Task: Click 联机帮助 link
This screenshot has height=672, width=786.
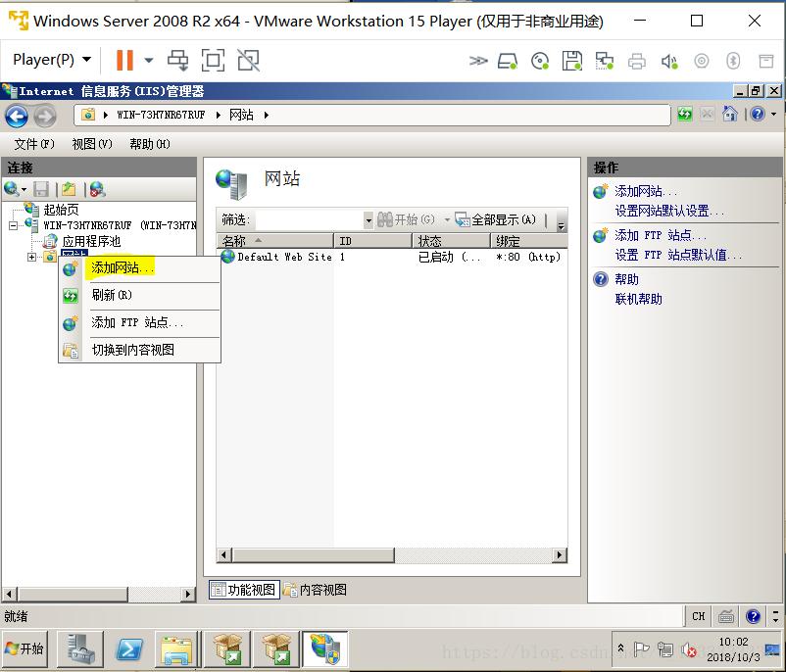Action: (x=639, y=299)
